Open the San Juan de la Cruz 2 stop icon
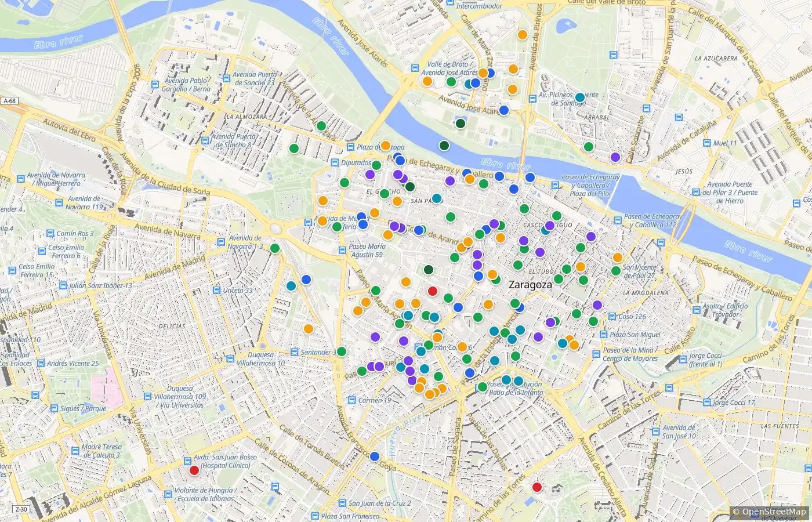Image resolution: width=812 pixels, height=522 pixels. click(x=342, y=503)
